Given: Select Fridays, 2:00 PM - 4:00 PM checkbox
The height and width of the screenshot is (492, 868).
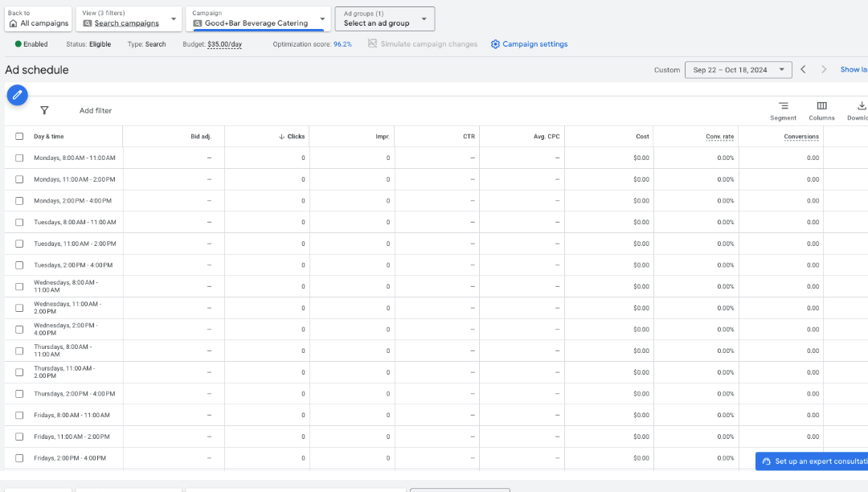Looking at the screenshot, I should click(x=19, y=458).
